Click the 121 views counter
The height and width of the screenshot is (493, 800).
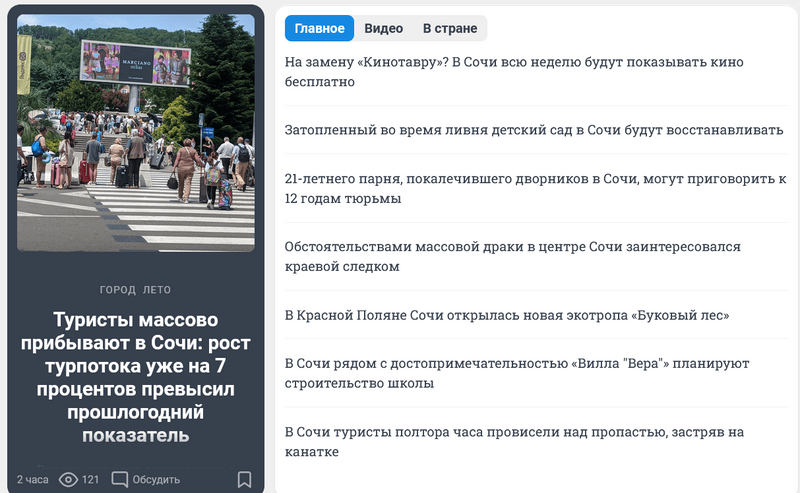[90, 480]
